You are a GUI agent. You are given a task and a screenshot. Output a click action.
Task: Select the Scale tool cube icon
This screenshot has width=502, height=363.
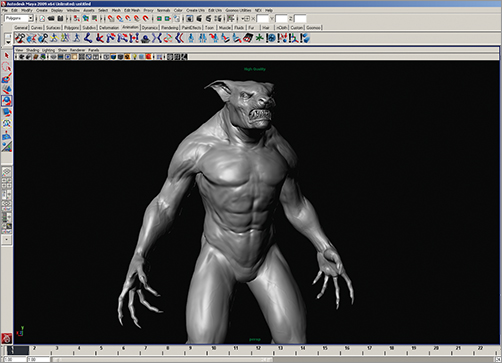coord(7,112)
